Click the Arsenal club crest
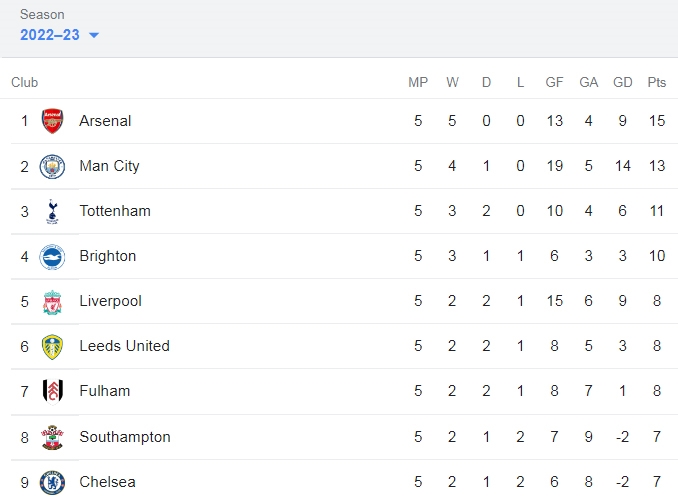 (x=52, y=121)
